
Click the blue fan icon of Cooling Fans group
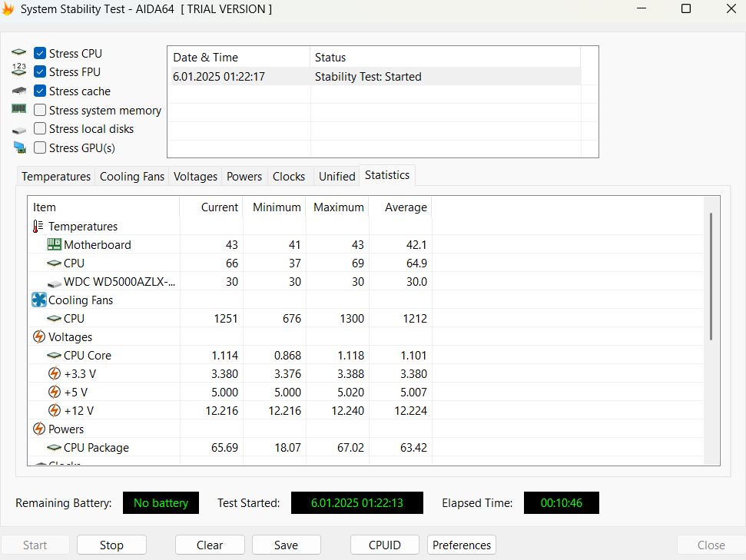38,300
